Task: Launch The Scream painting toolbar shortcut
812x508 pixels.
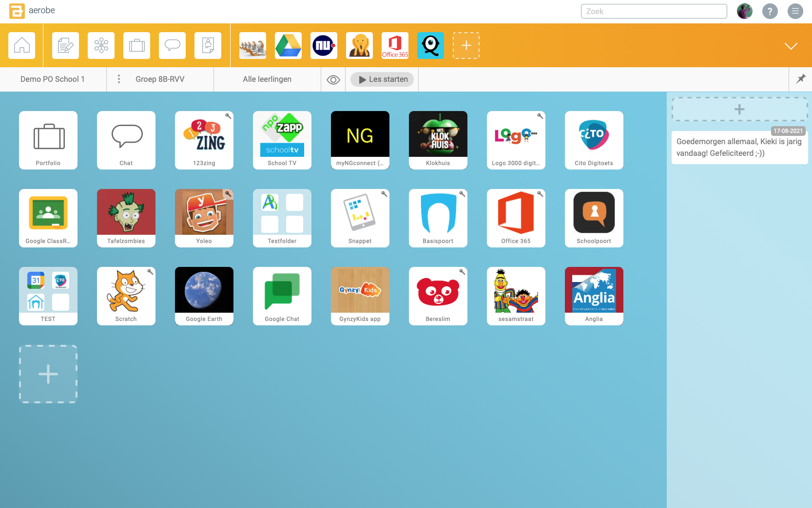Action: tap(359, 45)
